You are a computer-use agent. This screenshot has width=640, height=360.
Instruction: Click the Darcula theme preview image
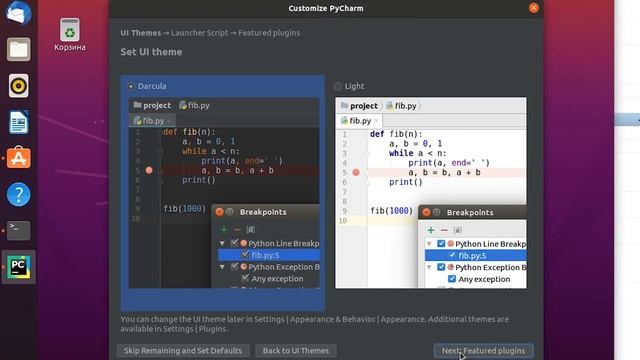pos(224,193)
